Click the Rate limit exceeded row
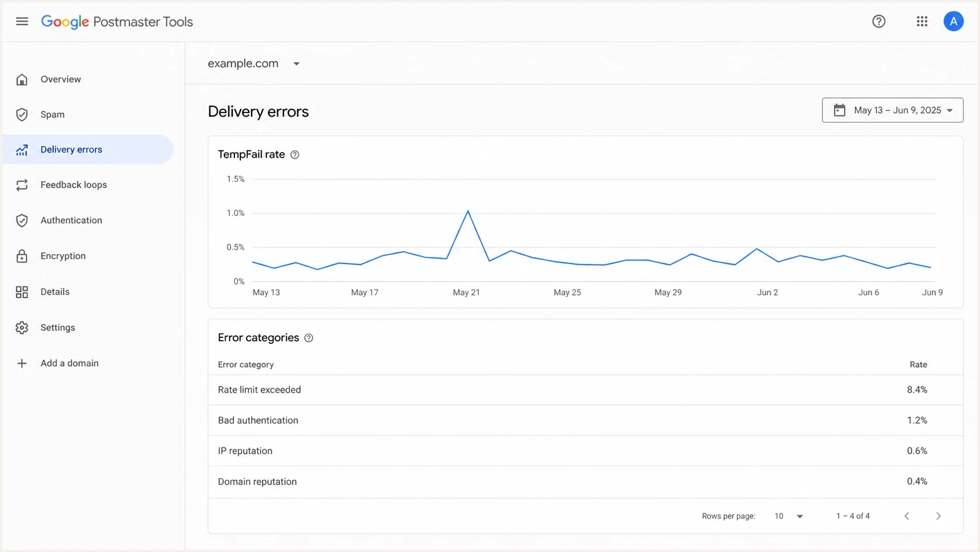This screenshot has width=980, height=552. click(x=586, y=390)
